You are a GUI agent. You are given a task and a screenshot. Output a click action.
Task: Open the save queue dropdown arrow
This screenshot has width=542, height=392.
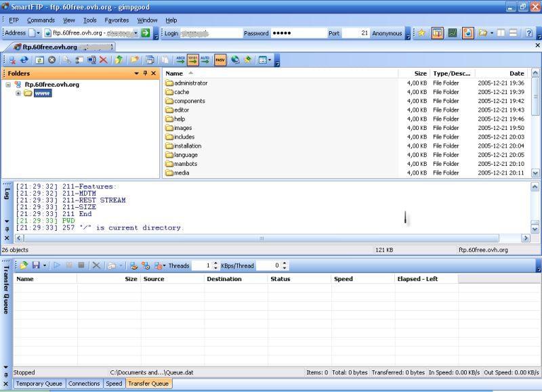coord(45,265)
